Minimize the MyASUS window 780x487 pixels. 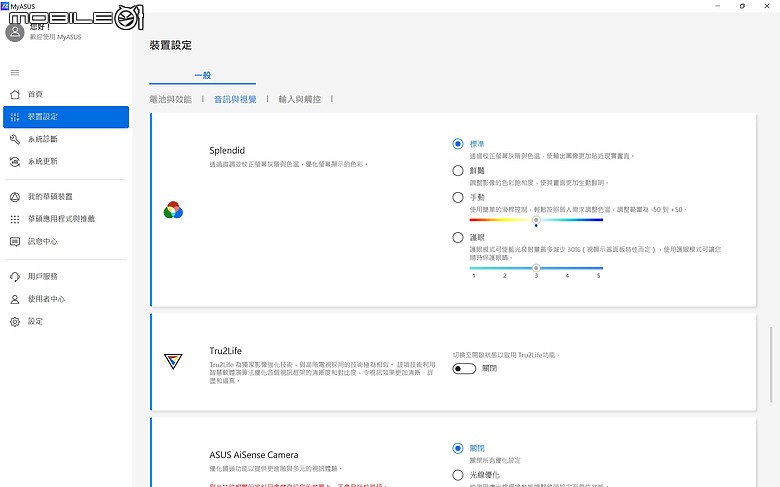click(717, 6)
